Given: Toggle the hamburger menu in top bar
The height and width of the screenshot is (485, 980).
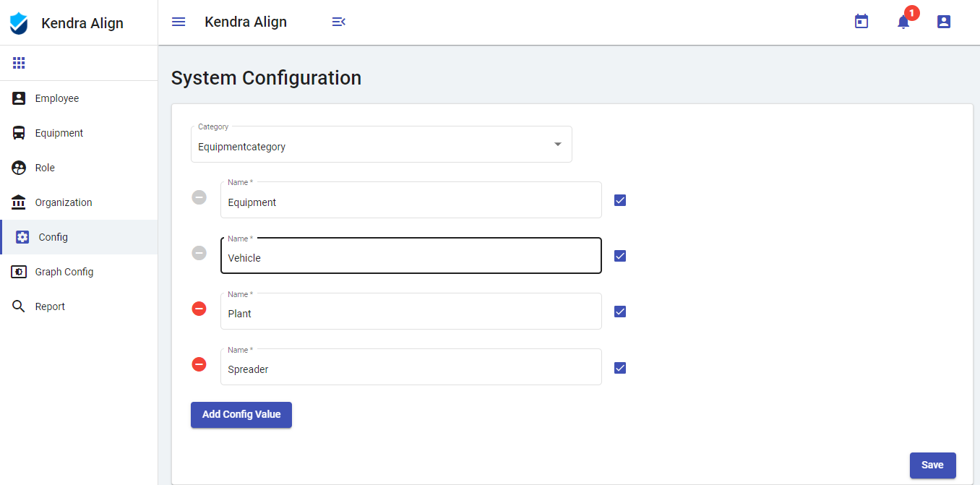Looking at the screenshot, I should tap(179, 22).
